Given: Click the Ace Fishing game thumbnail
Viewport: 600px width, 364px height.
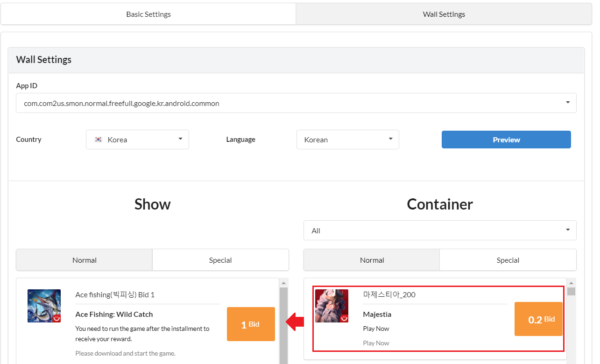Looking at the screenshot, I should point(44,306).
